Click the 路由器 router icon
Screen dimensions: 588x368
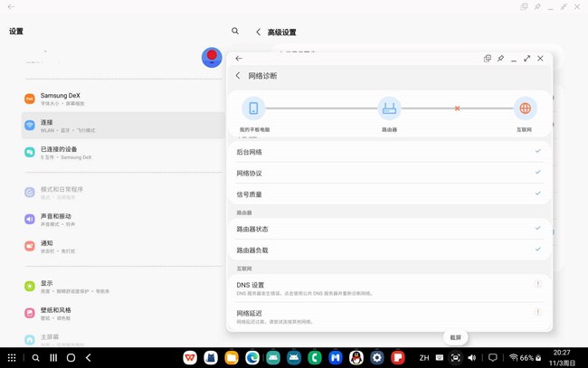point(389,109)
